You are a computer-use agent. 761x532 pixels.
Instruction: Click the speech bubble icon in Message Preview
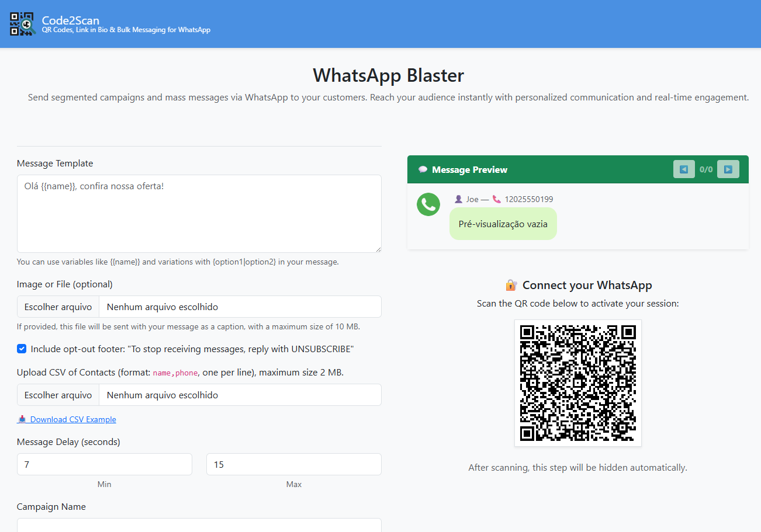pos(422,169)
